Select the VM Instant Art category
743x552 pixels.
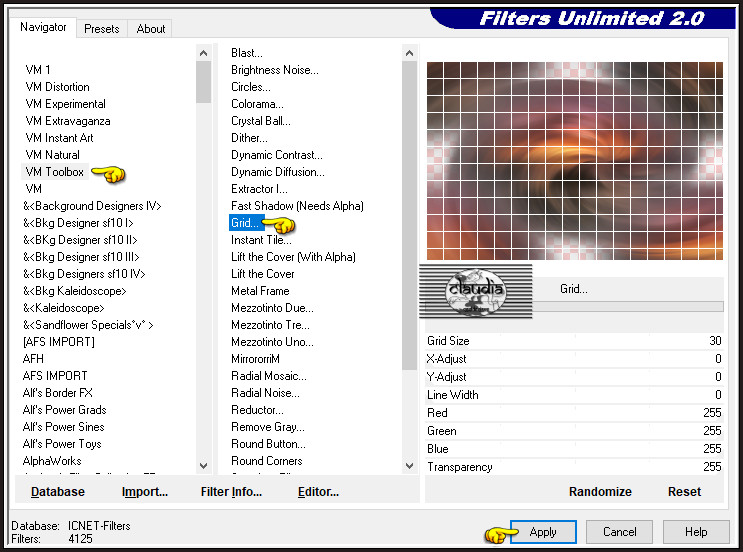(x=59, y=138)
